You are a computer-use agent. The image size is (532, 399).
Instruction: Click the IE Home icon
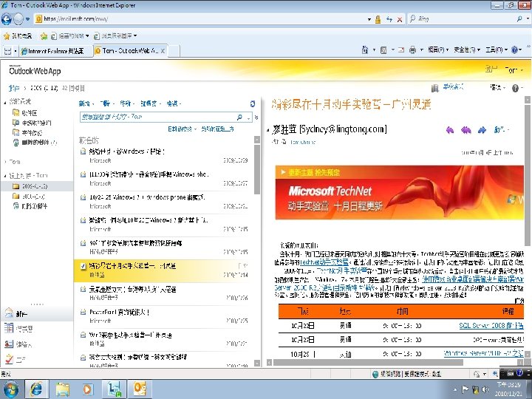[365, 50]
